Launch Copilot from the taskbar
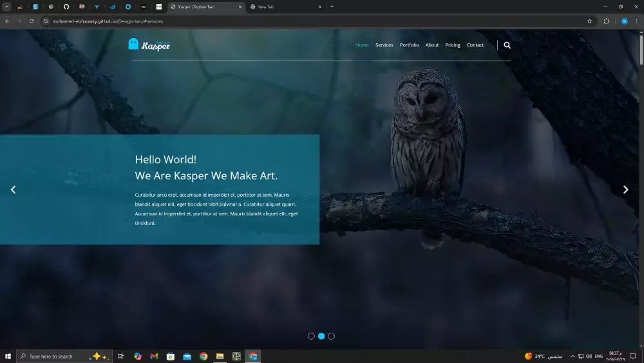644x363 pixels. pyautogui.click(x=138, y=357)
